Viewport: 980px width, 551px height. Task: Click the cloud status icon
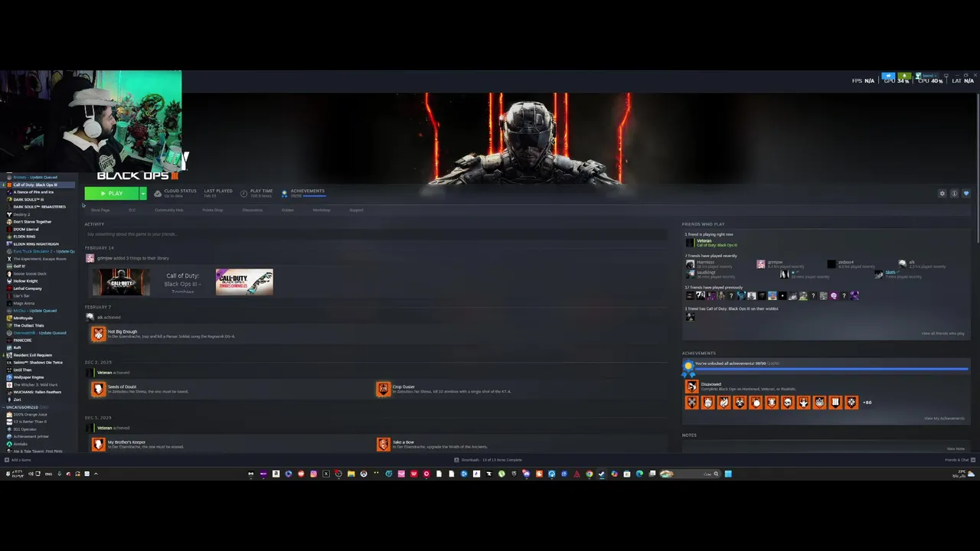(158, 194)
